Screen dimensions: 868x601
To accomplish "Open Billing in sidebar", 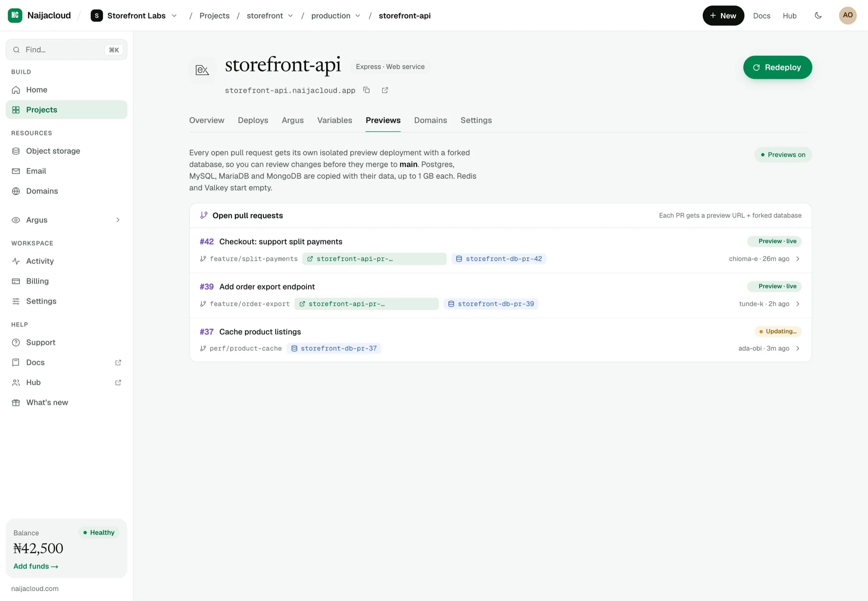I will (66, 281).
